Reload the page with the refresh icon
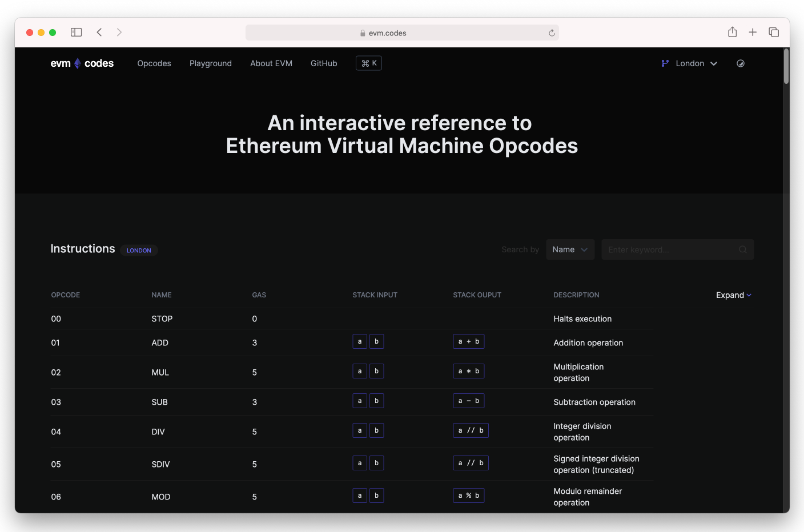 [x=552, y=33]
